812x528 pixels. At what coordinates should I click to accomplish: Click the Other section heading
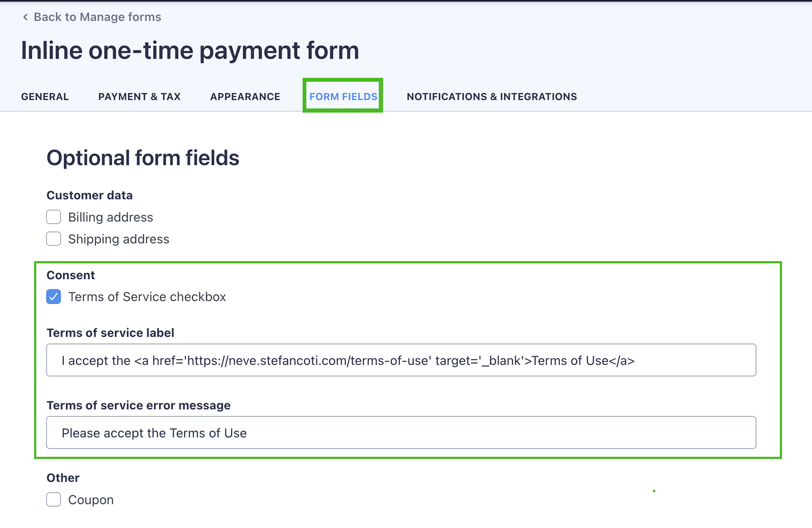pos(63,478)
